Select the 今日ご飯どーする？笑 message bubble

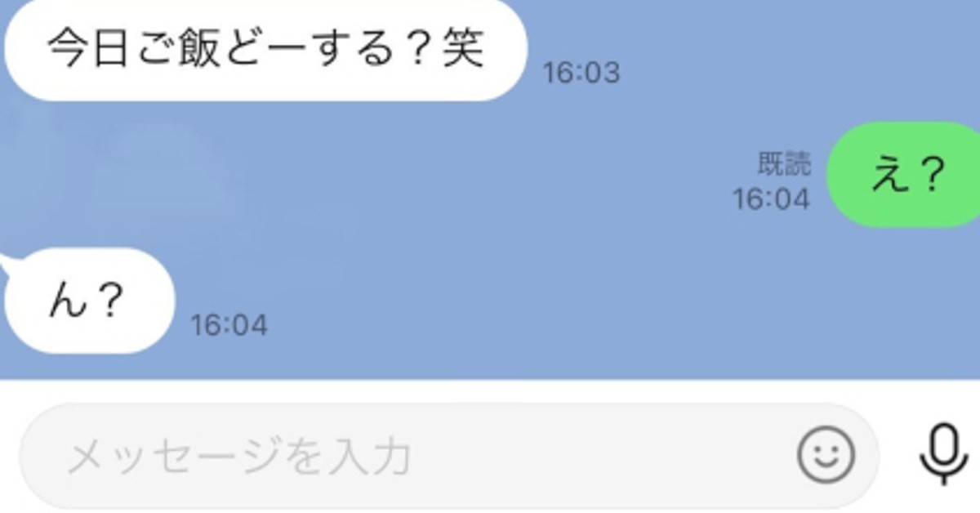click(x=265, y=49)
